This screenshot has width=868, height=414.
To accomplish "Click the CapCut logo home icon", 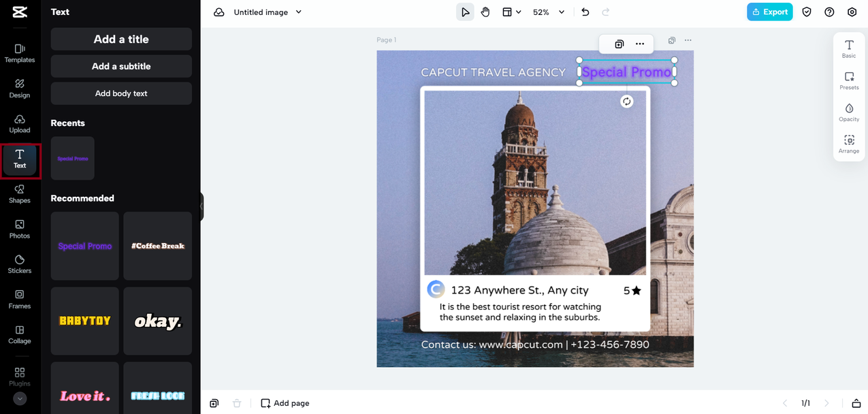I will [x=20, y=12].
